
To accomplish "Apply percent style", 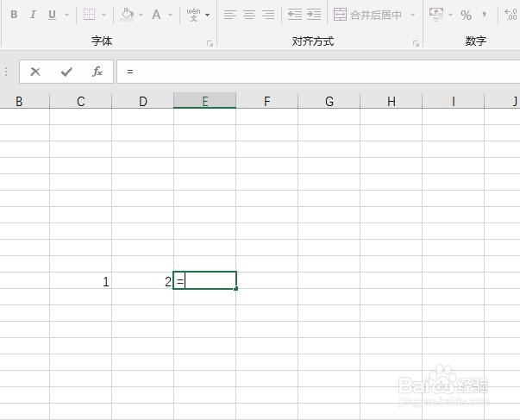I will [x=466, y=15].
